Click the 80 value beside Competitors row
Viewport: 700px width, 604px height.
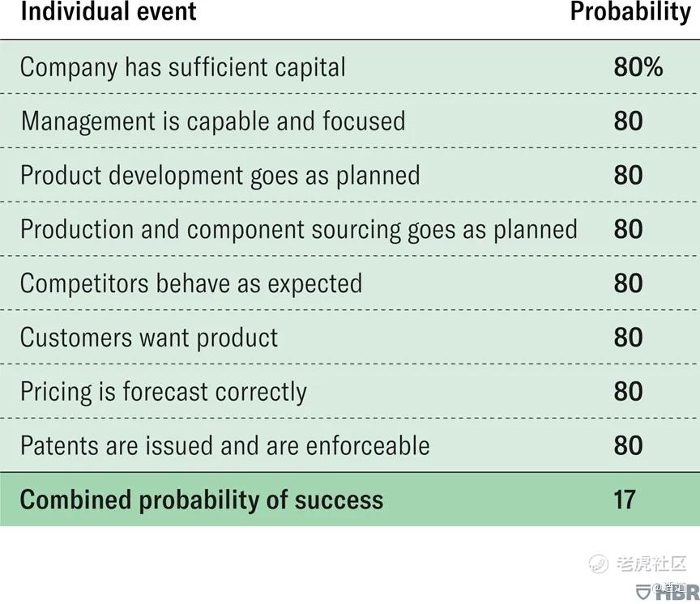(628, 283)
